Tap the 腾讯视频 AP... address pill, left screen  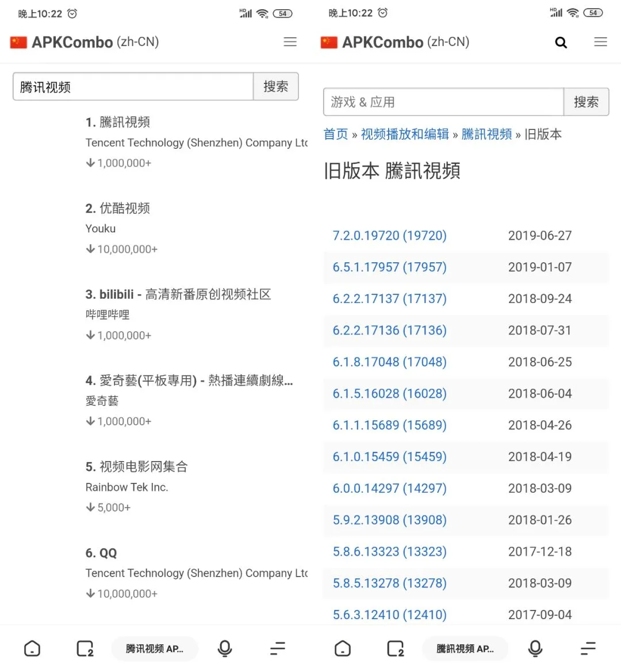155,649
